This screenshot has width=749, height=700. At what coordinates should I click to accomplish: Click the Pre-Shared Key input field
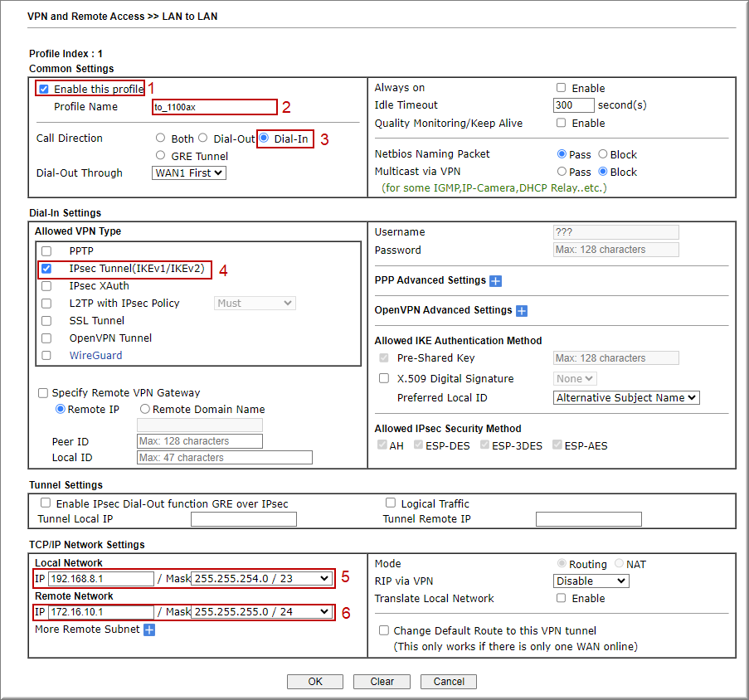[616, 358]
